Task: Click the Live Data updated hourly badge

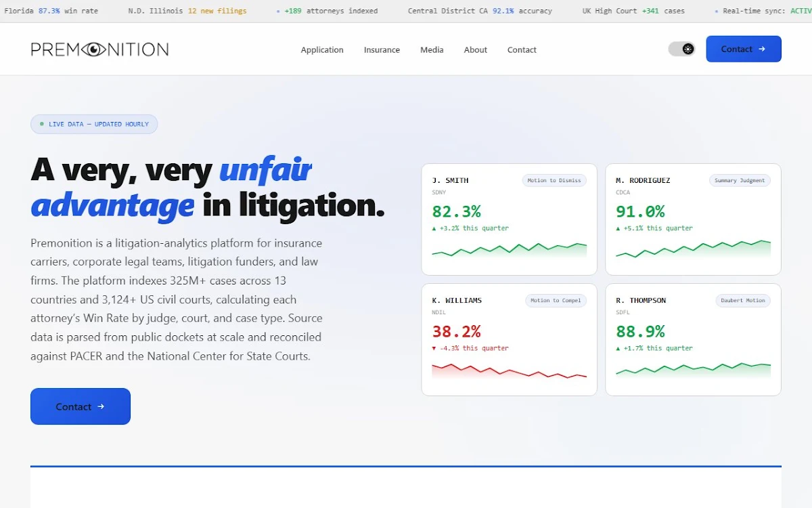Action: [x=94, y=124]
